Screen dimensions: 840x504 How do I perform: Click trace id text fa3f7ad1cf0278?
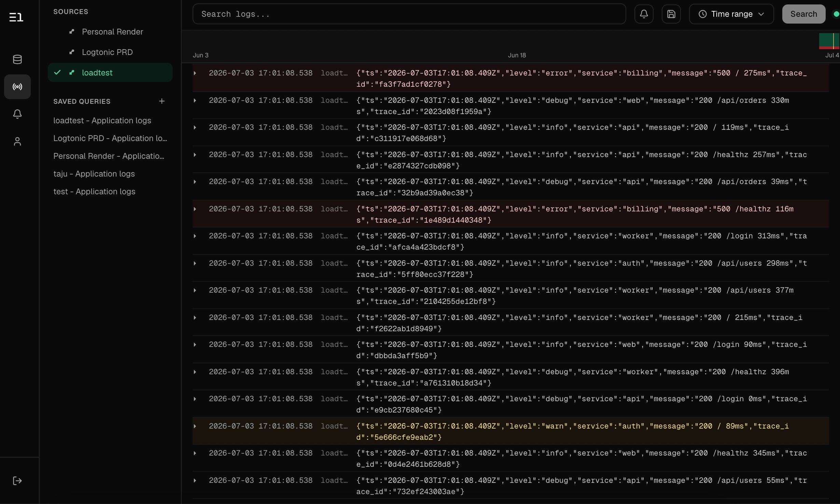click(410, 84)
